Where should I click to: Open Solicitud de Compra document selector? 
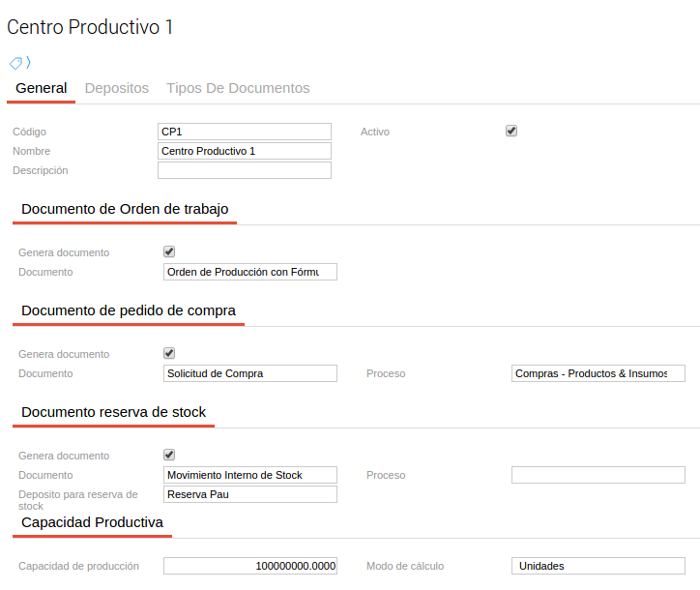(x=250, y=373)
